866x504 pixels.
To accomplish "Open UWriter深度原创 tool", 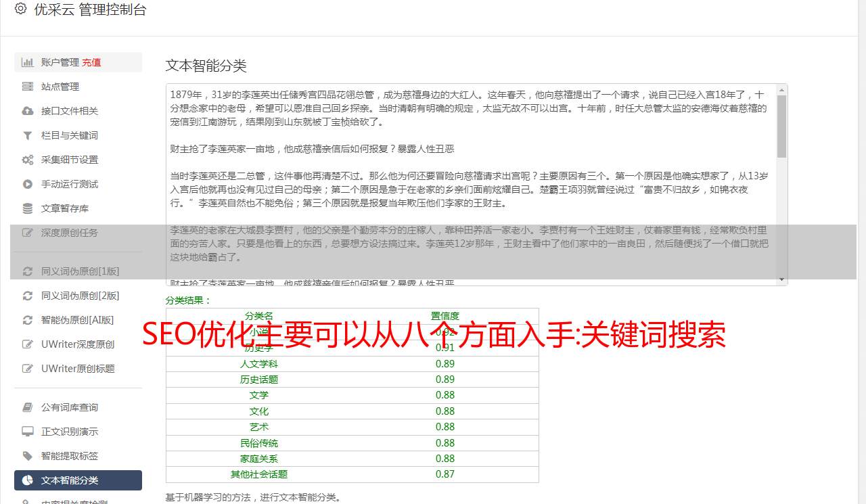I will pos(78,344).
